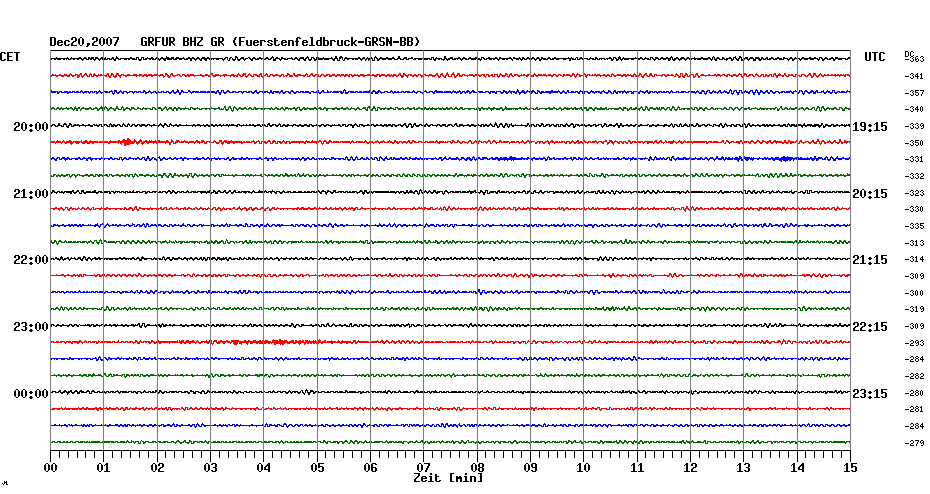Click the '22:00' CET time label
The height and width of the screenshot is (494, 930).
[31, 260]
